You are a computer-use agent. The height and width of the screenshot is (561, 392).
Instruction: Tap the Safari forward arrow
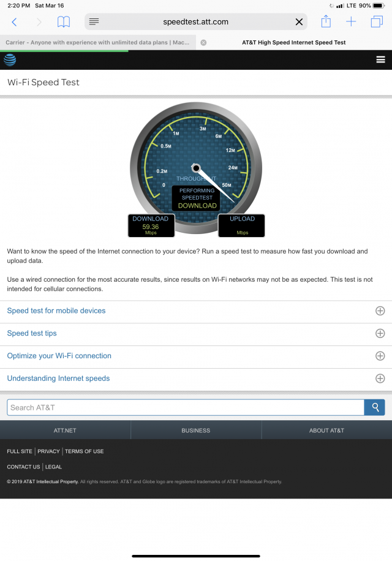click(39, 22)
